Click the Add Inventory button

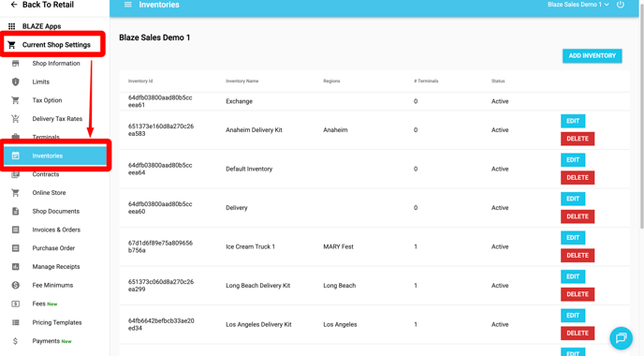(592, 56)
